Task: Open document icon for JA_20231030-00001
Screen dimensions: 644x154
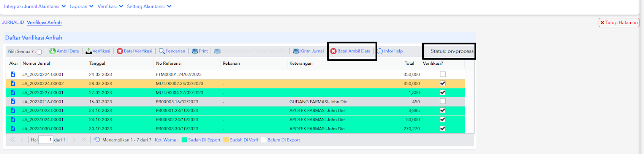Action: point(13,129)
